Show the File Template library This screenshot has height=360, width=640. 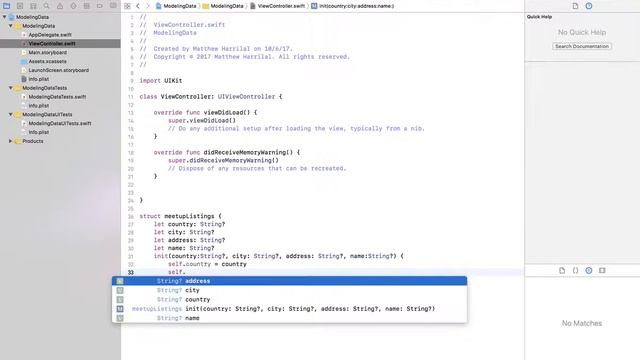(562, 270)
